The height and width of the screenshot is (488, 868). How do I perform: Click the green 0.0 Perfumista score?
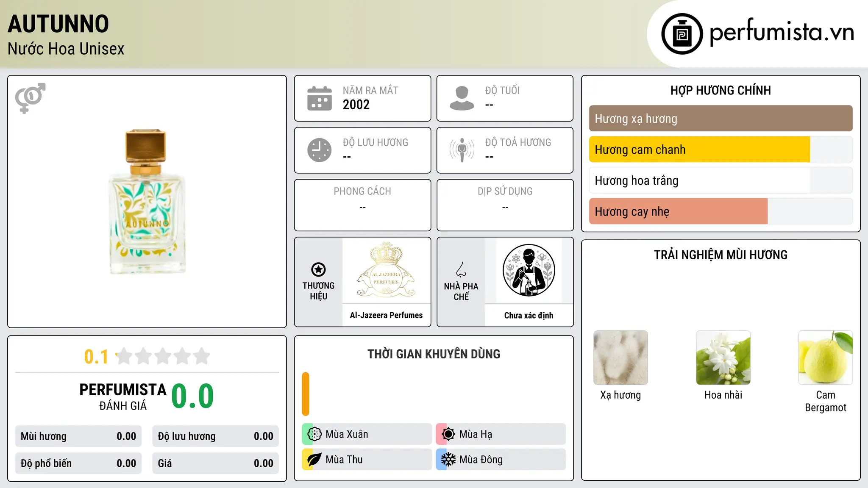(x=192, y=396)
